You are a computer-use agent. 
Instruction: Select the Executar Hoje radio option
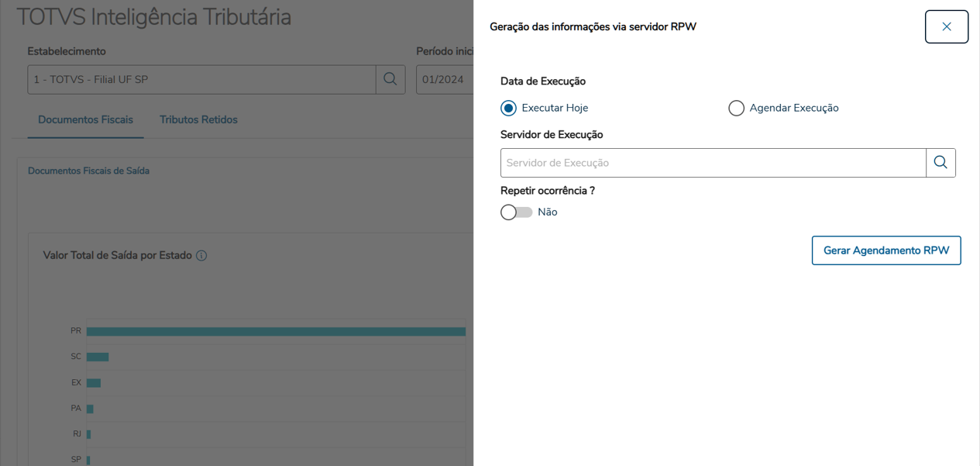pos(508,109)
